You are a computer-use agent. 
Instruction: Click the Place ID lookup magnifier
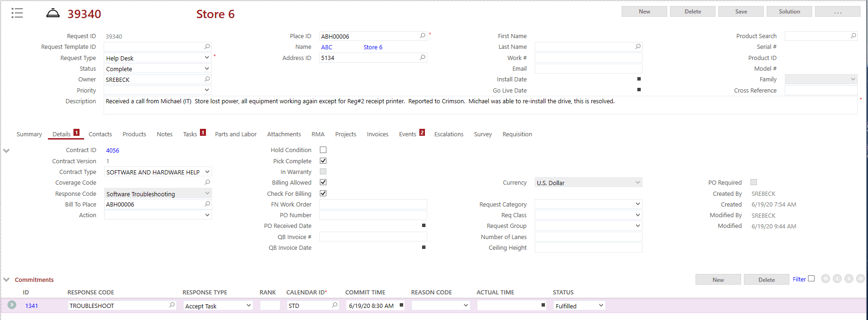click(422, 36)
